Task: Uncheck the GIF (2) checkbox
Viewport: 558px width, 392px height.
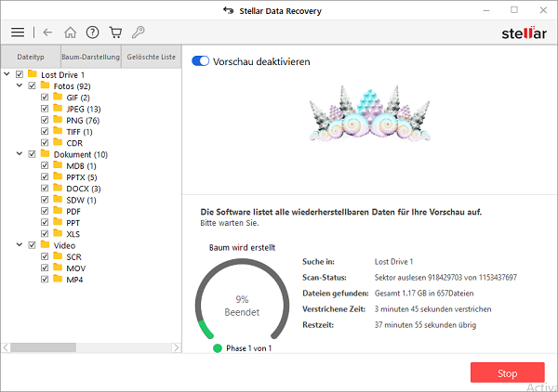Action: (x=45, y=97)
